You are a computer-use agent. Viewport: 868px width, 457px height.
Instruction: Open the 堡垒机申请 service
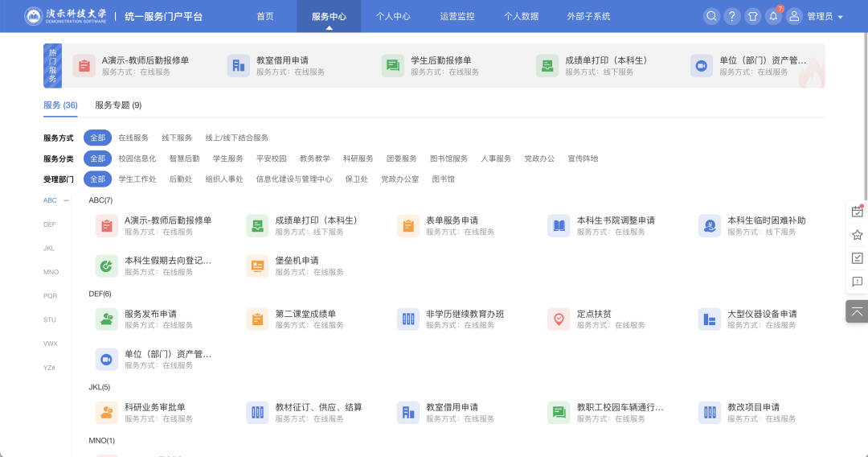[297, 261]
